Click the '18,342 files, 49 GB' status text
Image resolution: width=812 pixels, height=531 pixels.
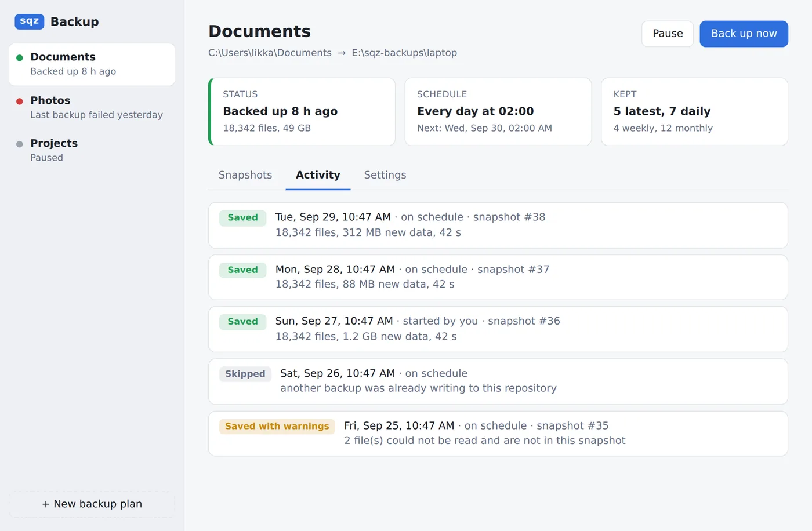[x=267, y=128]
